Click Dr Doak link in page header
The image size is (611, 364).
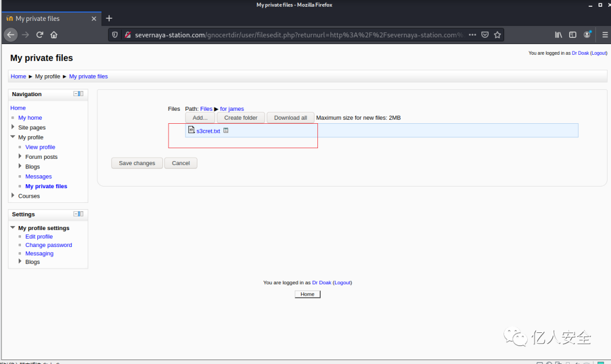pyautogui.click(x=580, y=53)
